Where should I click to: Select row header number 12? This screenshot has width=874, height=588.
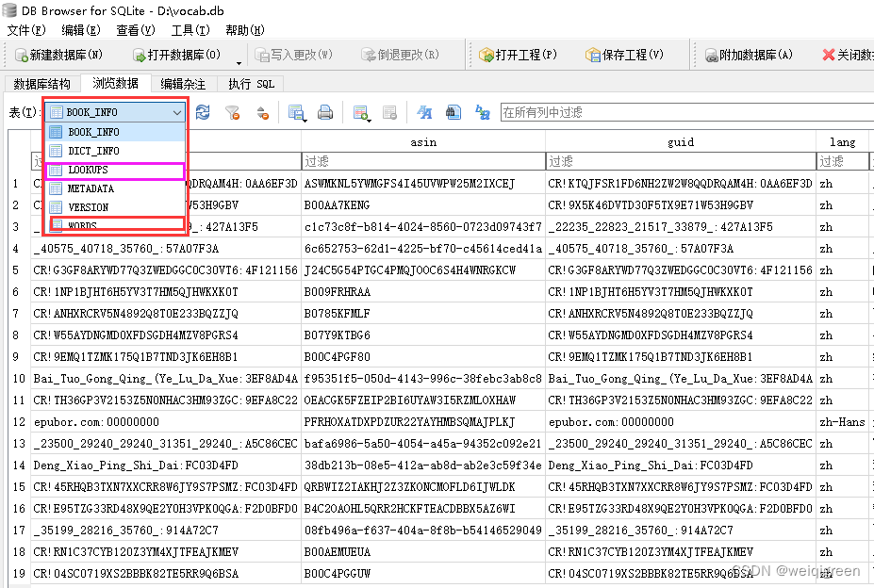19,422
